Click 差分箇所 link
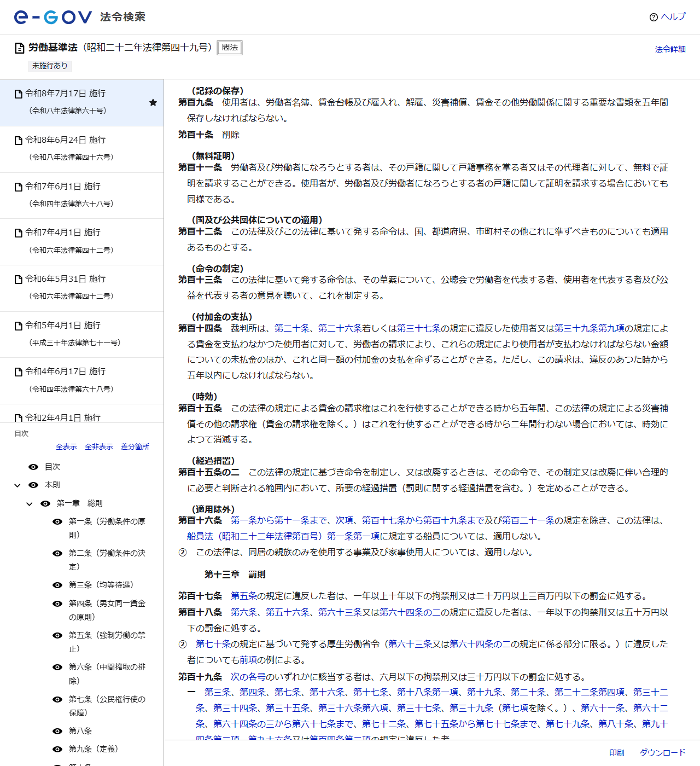 [135, 447]
